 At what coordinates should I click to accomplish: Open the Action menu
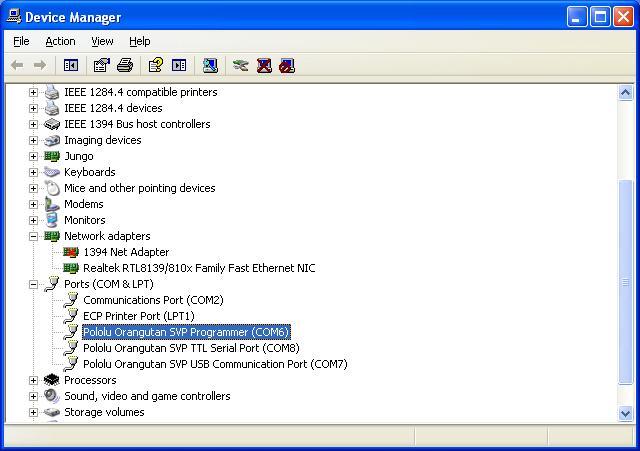[x=60, y=41]
